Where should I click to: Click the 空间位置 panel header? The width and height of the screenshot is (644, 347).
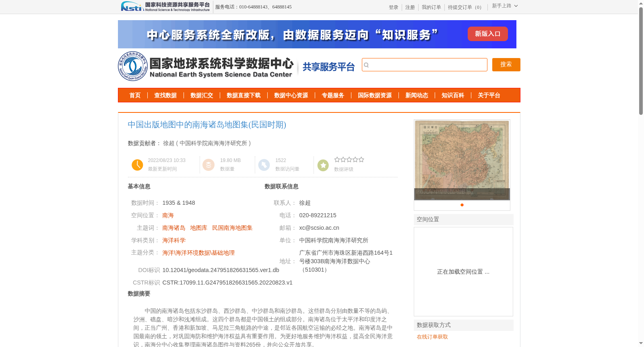[x=463, y=220]
